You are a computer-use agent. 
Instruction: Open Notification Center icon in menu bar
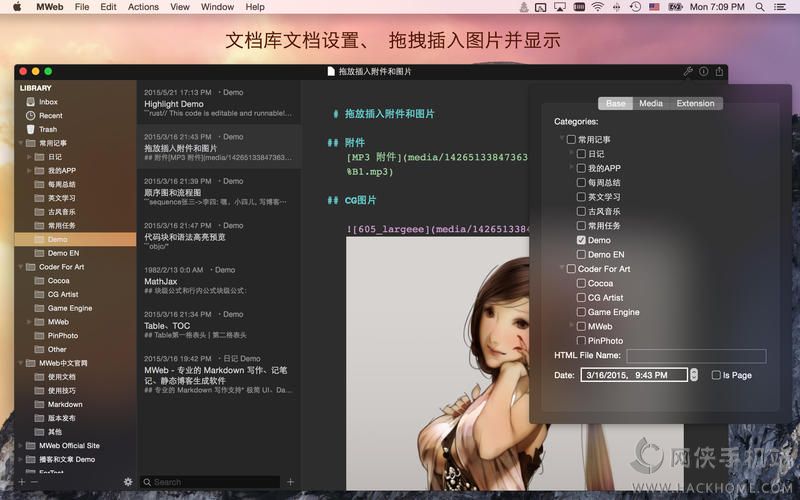[780, 7]
